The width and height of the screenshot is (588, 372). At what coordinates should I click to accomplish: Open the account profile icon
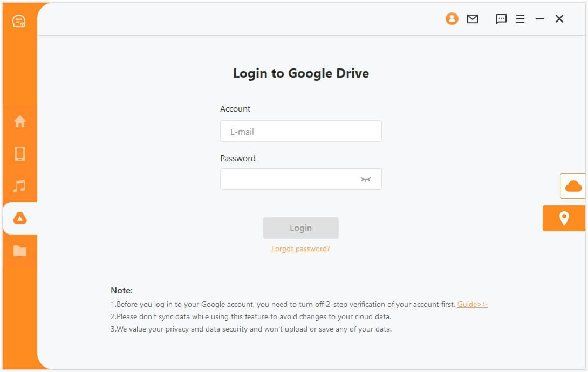[x=452, y=18]
